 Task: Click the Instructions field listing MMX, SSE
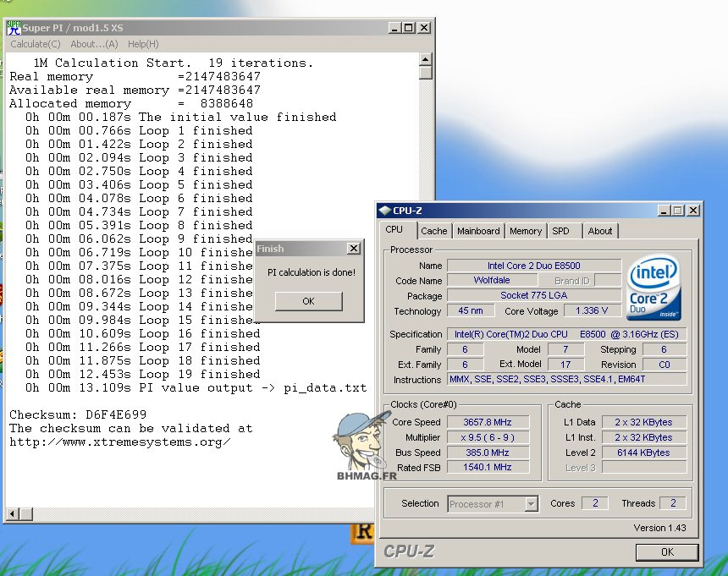coord(566,380)
